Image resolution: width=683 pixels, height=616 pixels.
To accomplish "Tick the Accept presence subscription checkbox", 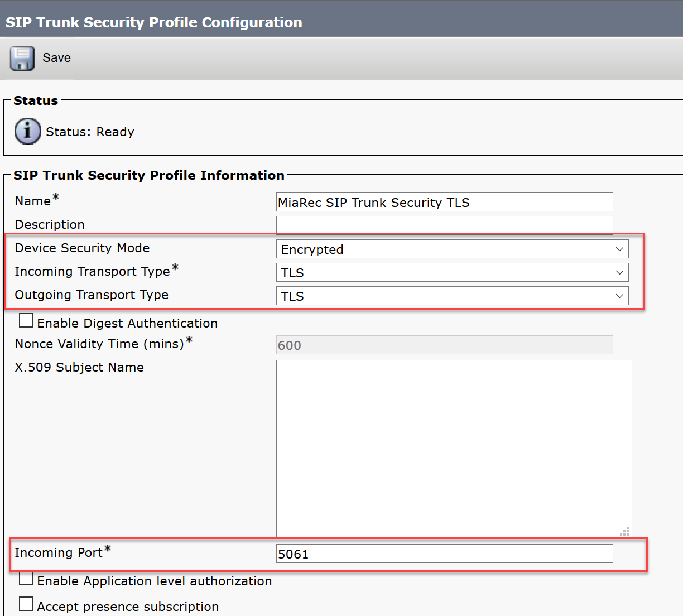I will click(x=26, y=604).
